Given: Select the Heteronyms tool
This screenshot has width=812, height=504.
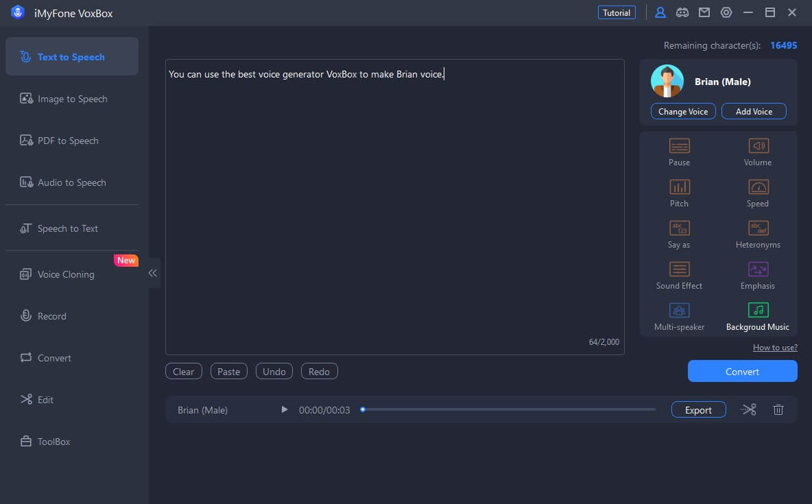Looking at the screenshot, I should [758, 234].
